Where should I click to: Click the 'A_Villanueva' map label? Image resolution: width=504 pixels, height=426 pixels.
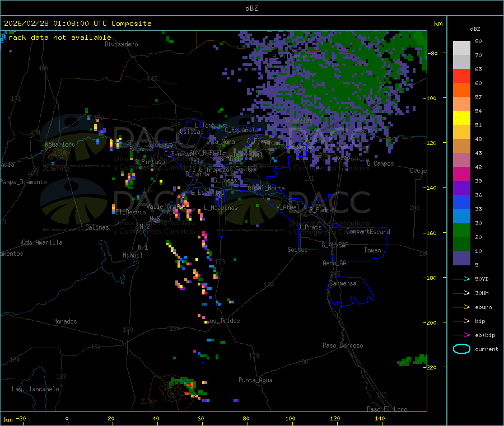click(x=292, y=56)
